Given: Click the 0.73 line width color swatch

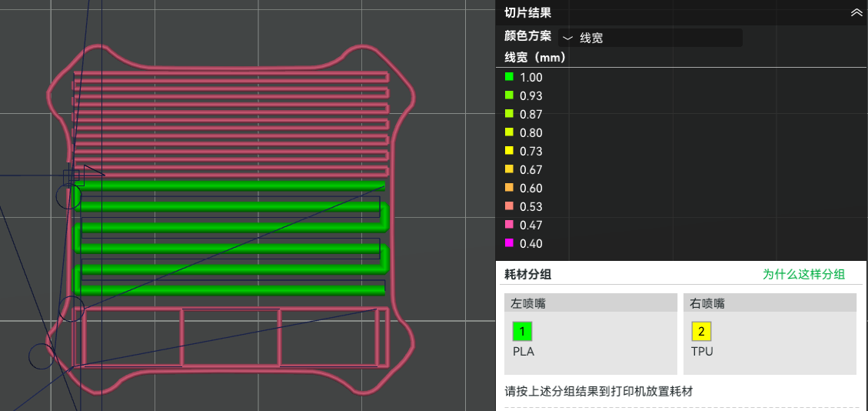Looking at the screenshot, I should click(509, 151).
